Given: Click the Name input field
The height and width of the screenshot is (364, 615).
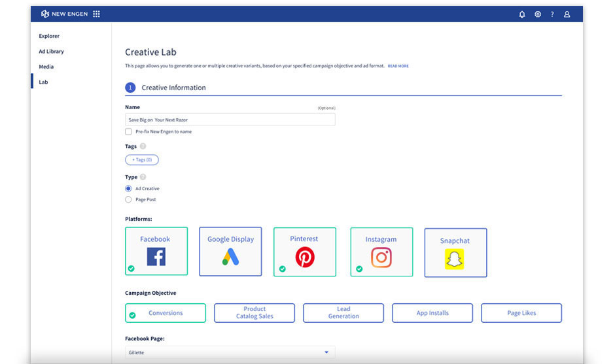Looking at the screenshot, I should (230, 120).
